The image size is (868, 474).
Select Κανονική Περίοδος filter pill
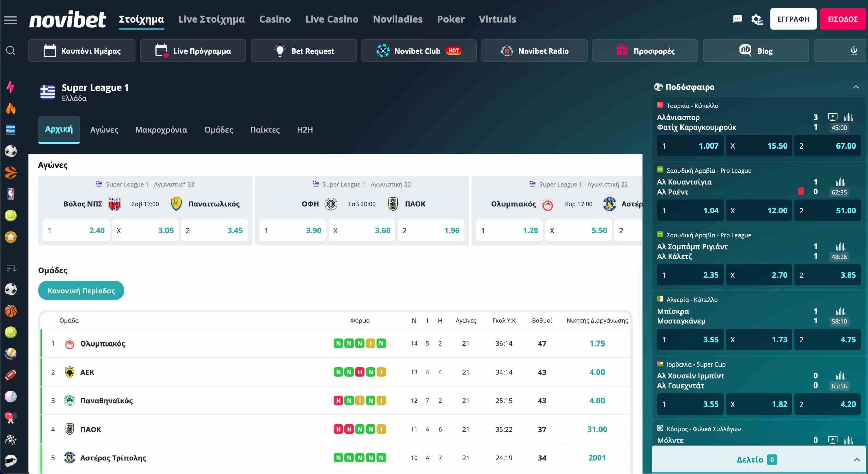point(81,291)
